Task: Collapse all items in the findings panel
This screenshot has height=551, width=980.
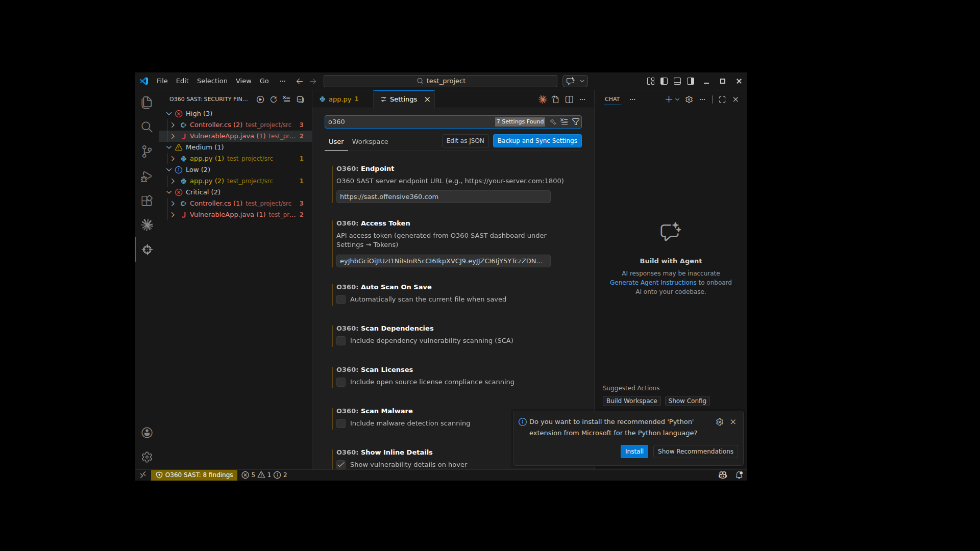Action: [300, 99]
